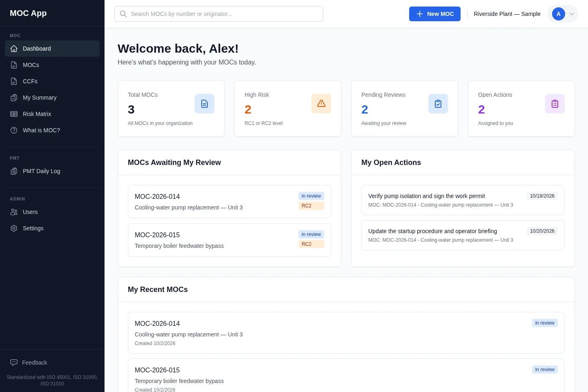
Task: Click RC2 badge on MOC-2026-014 review card
Action: coord(311,206)
